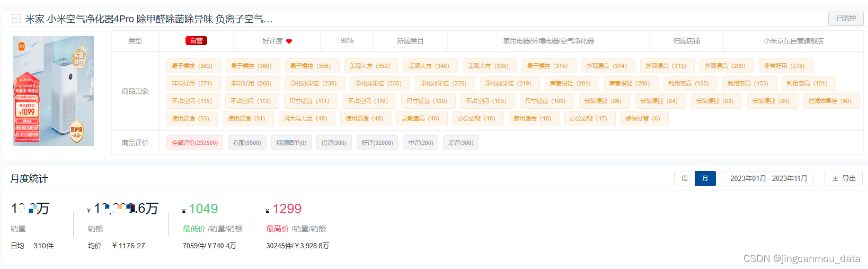Click the 不占空间 (115) tag
The image size is (868, 269).
coord(193,101)
